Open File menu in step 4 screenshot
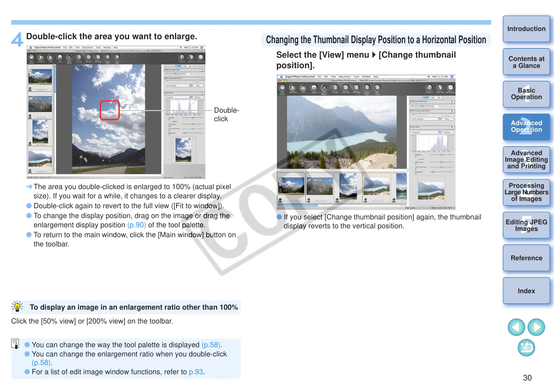Image resolution: width=554 pixels, height=392 pixels. [x=65, y=47]
